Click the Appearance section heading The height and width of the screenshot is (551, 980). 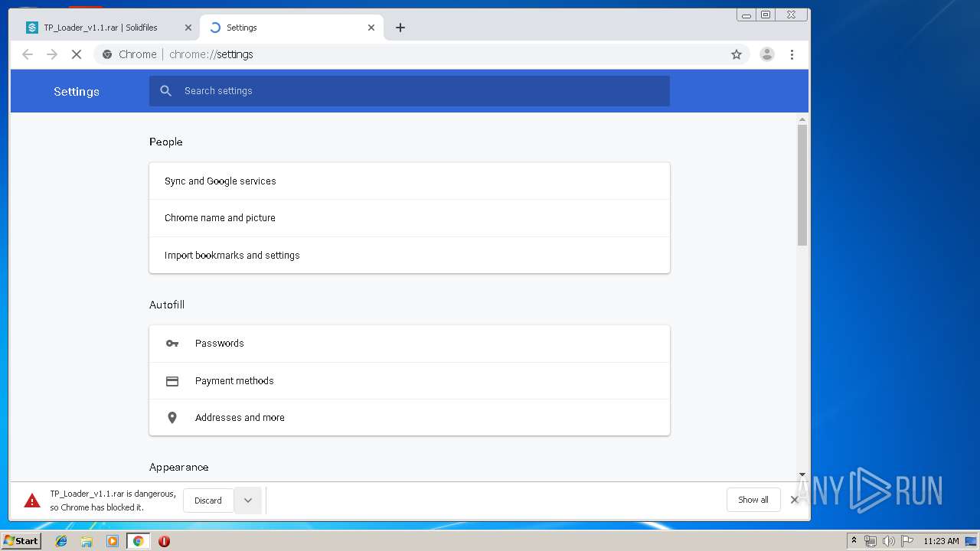[x=179, y=467]
